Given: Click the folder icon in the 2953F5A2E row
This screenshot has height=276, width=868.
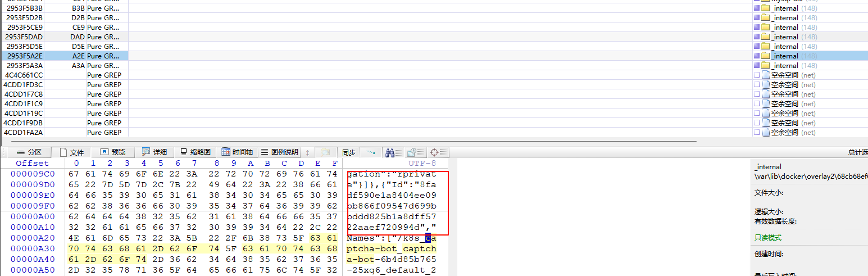Looking at the screenshot, I should 766,56.
